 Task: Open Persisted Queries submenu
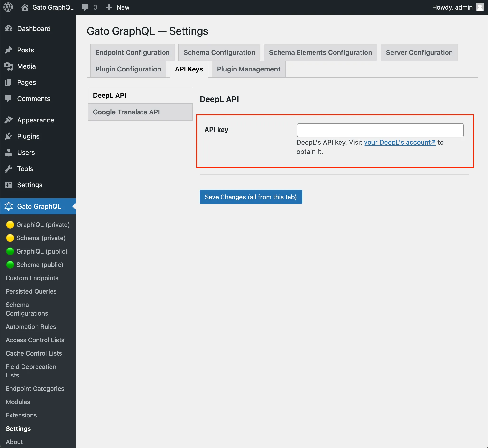click(31, 291)
